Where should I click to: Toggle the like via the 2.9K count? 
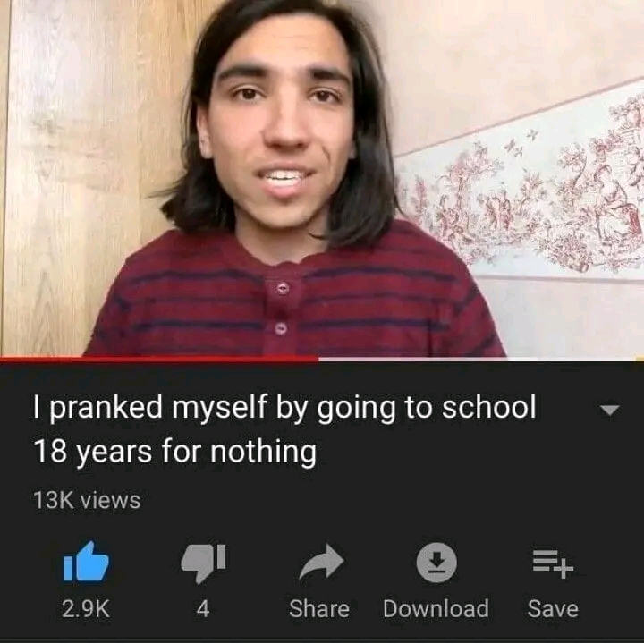point(86,608)
